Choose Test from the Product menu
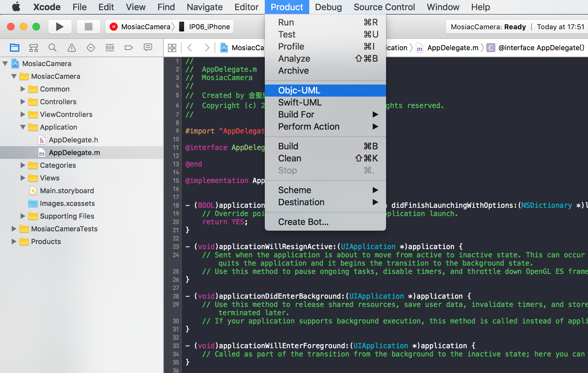 pos(325,34)
